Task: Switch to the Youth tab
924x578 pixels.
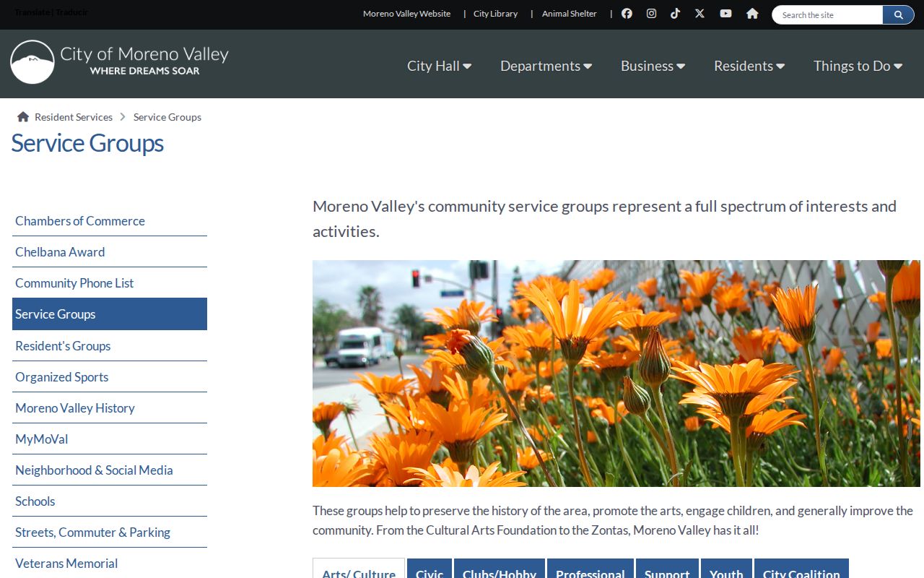Action: [726, 569]
